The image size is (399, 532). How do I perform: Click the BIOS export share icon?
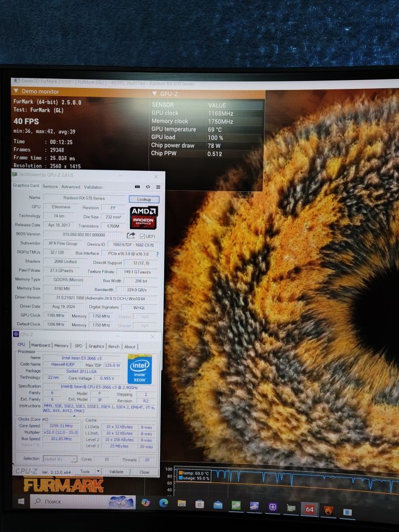[131, 235]
